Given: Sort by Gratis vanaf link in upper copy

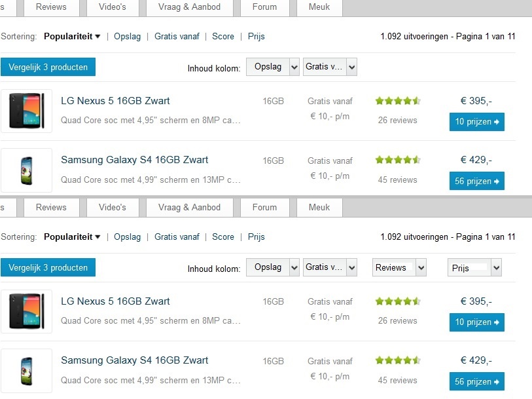Looking at the screenshot, I should (177, 36).
